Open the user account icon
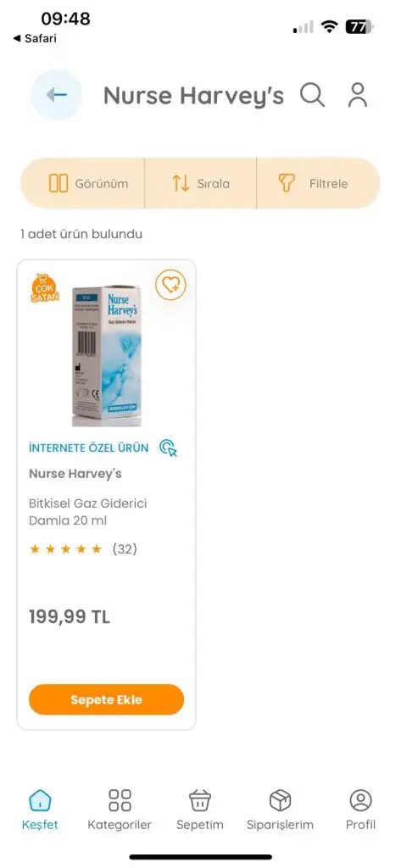 (358, 95)
